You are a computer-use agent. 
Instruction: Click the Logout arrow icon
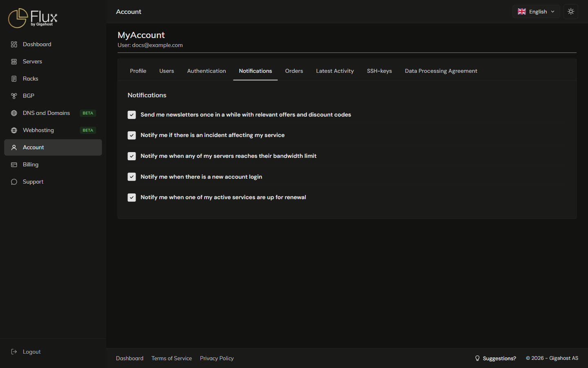click(x=14, y=352)
